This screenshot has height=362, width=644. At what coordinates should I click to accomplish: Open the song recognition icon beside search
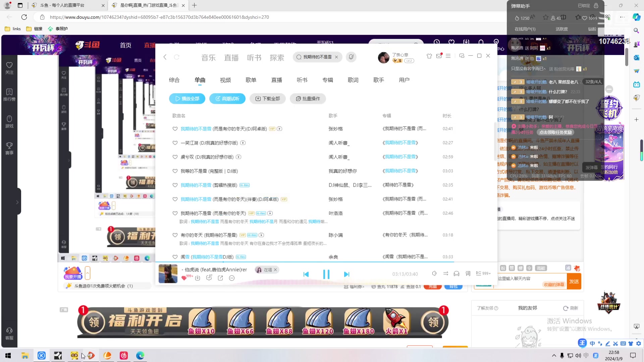351,57
